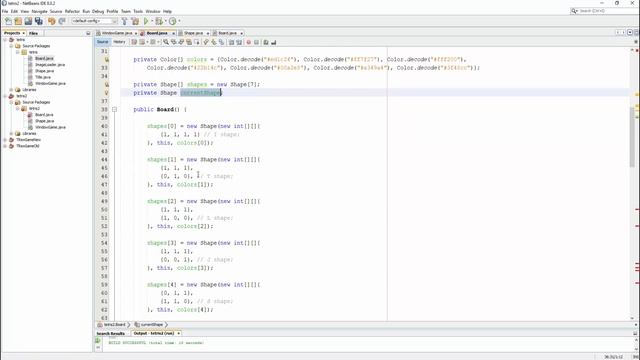Viewport: 640px width, 360px height.
Task: Click the Comment code editor toolbar icon
Action: tap(266, 42)
